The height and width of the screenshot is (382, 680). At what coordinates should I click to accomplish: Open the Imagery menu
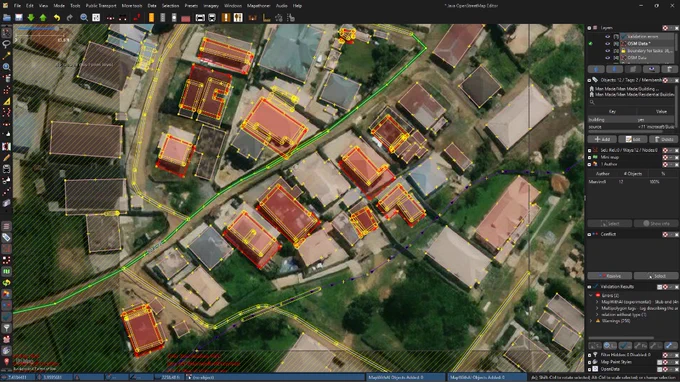(211, 6)
